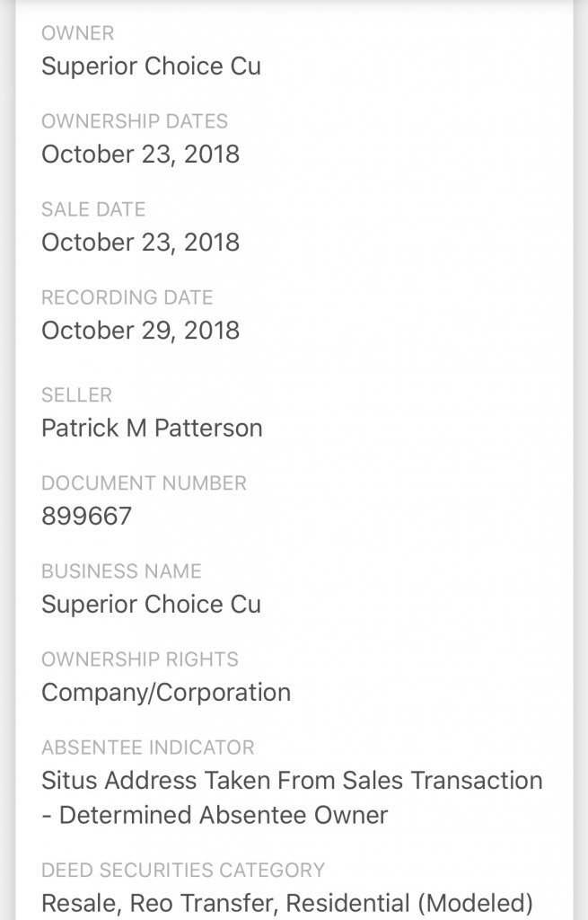Tap the Situs Address Taken From Sales Transaction text
Screen dimensions: 588x920
tap(292, 781)
